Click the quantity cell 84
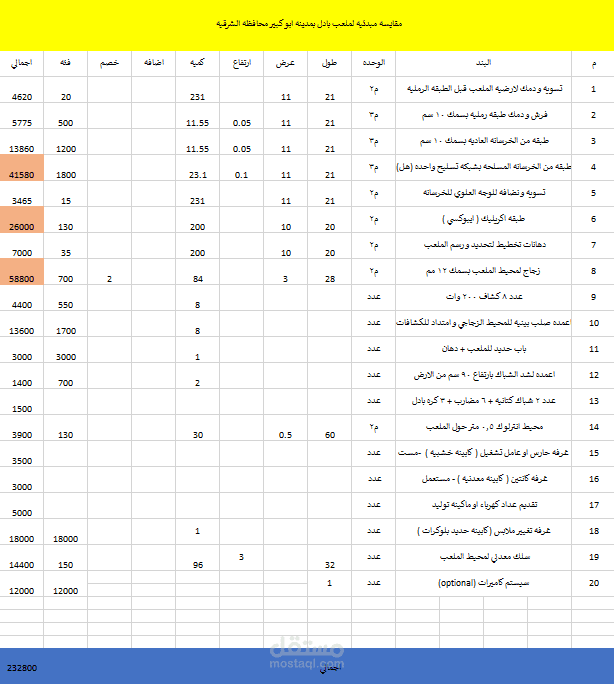Image resolution: width=614 pixels, height=684 pixels. coord(198,272)
